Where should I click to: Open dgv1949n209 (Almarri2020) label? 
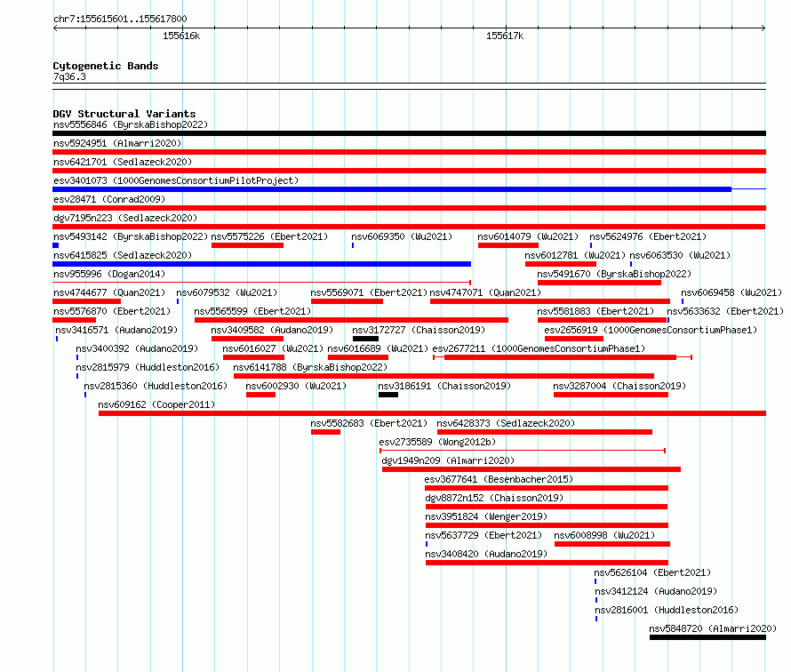(448, 460)
